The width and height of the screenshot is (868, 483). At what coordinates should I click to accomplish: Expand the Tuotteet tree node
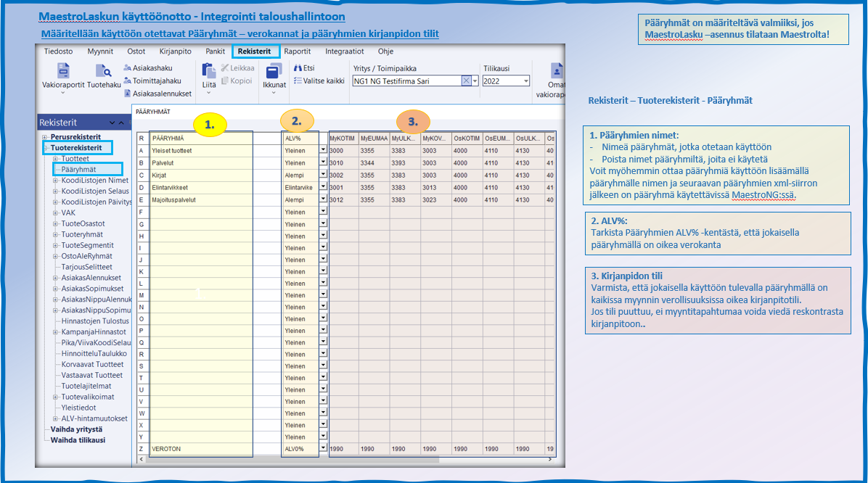tap(55, 159)
